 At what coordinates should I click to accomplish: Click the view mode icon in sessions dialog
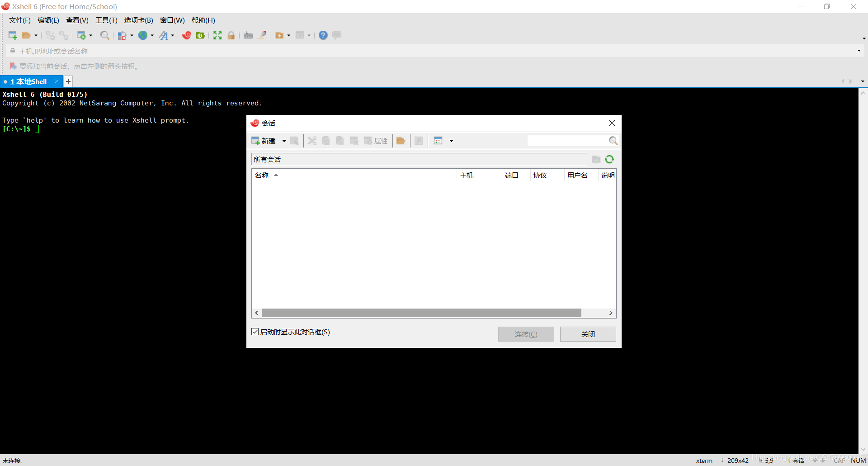point(438,141)
